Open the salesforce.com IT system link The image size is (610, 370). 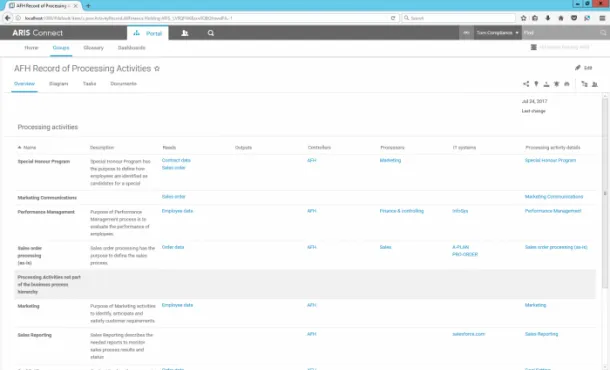pyautogui.click(x=468, y=334)
